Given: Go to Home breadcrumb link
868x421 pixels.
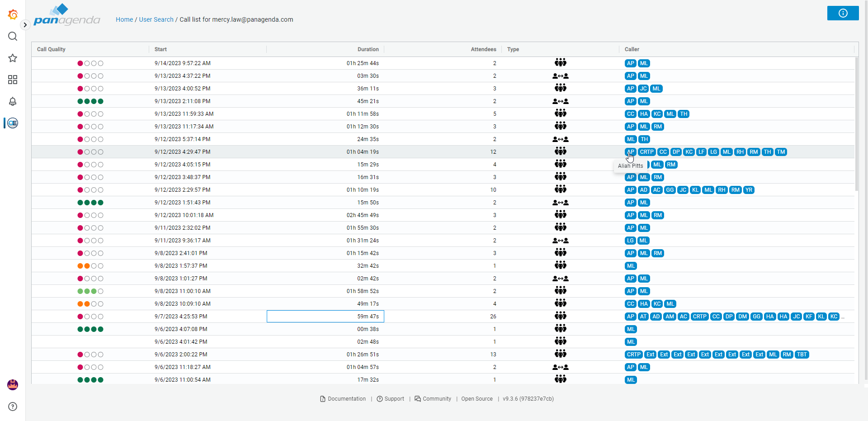Looking at the screenshot, I should click(x=124, y=19).
